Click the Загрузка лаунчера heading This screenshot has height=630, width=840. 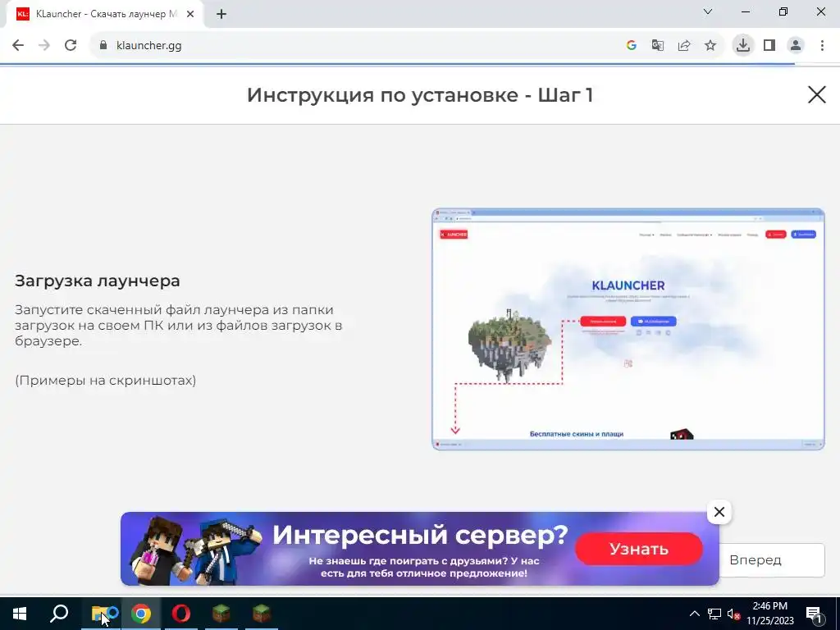point(98,281)
